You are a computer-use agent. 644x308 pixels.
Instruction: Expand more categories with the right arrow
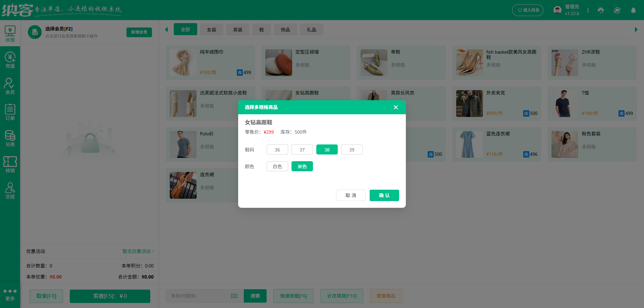(x=637, y=29)
